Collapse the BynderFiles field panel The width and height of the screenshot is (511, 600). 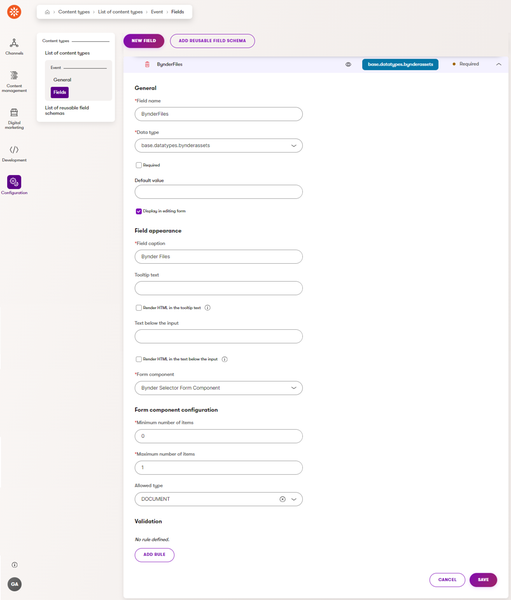(499, 64)
